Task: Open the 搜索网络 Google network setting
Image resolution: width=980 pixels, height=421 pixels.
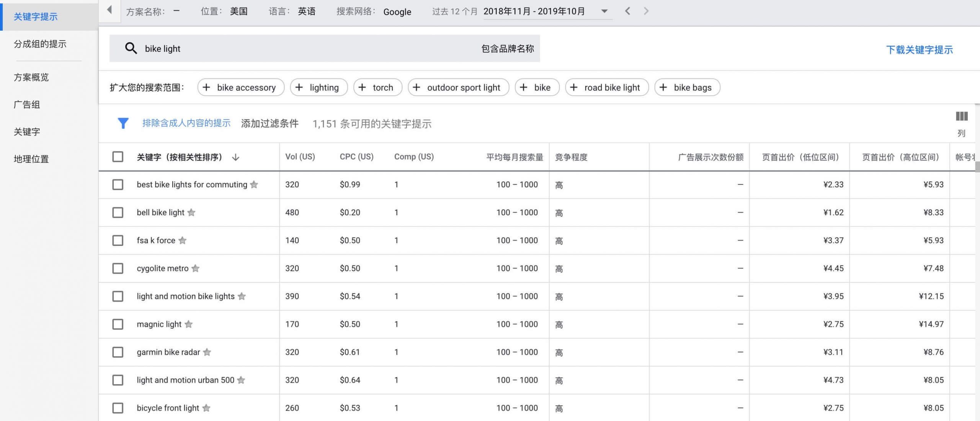Action: 374,11
